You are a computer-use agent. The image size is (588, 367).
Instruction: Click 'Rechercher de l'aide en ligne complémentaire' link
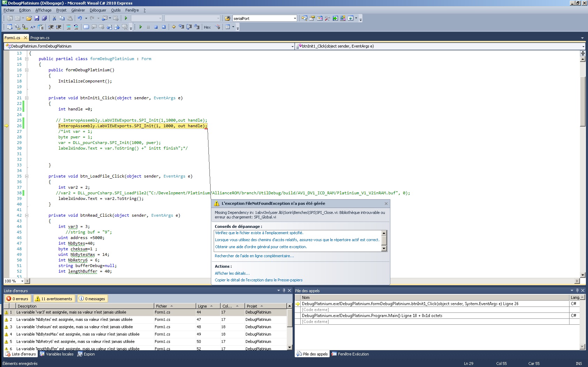point(254,256)
